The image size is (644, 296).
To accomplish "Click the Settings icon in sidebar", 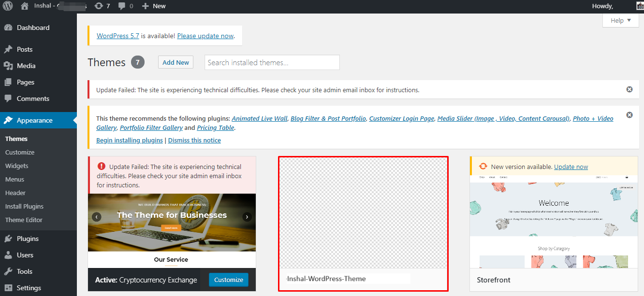I will [8, 288].
